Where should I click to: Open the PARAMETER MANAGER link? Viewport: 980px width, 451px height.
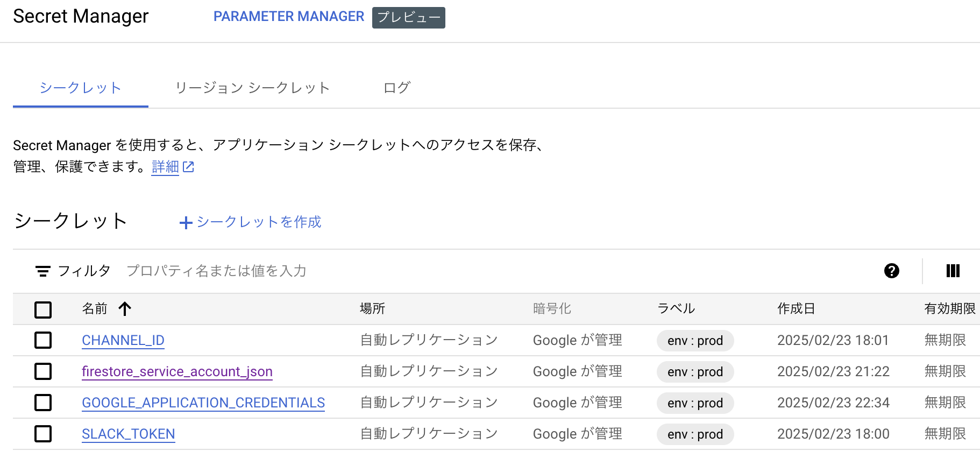tap(289, 17)
